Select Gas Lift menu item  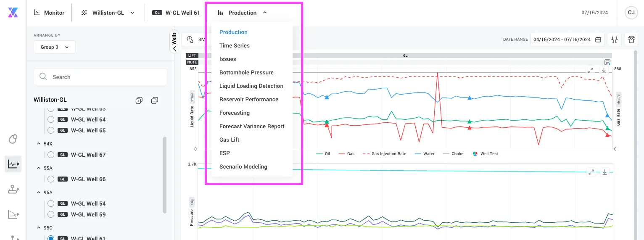click(x=230, y=140)
